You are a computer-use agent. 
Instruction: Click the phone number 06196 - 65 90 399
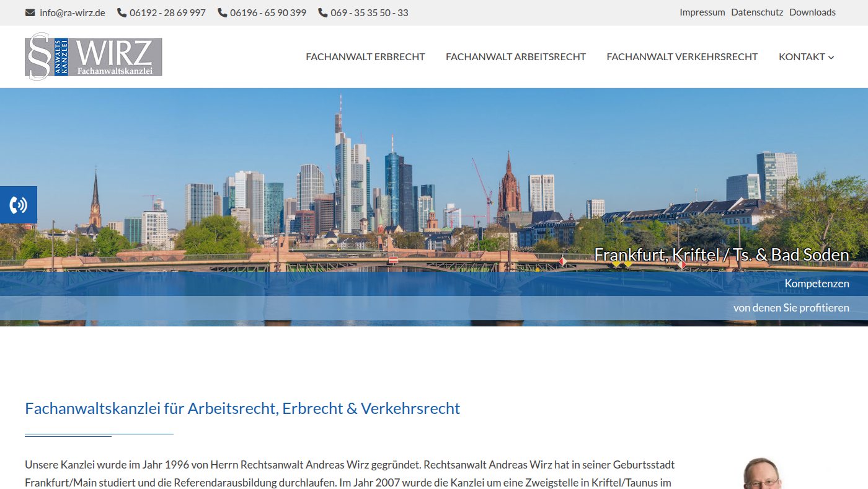[268, 12]
